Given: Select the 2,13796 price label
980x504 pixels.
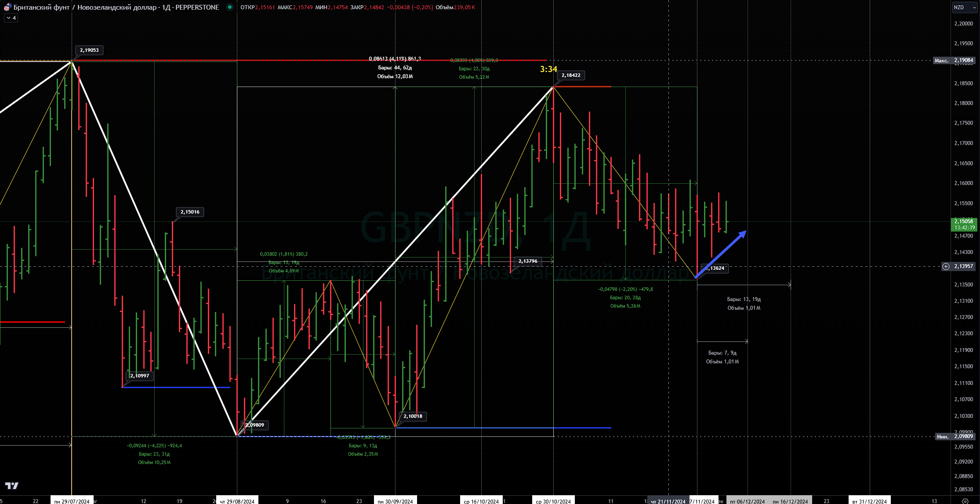Looking at the screenshot, I should pos(528,261).
